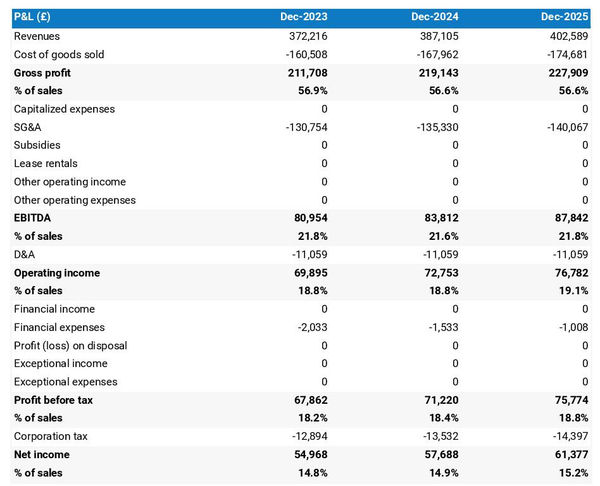Select the Dec-2023 column header
Viewport: 600px width, 486px height.
coord(307,17)
